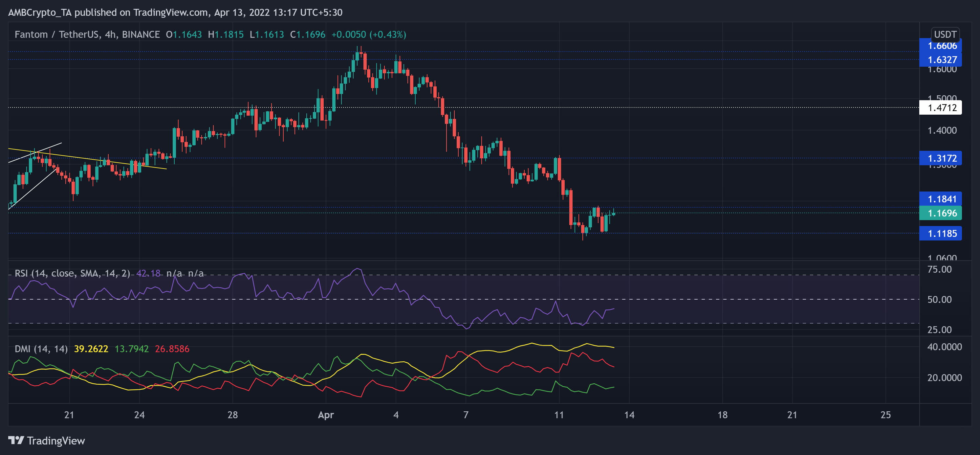Click the AMBCrypto_TA author name

40,12
